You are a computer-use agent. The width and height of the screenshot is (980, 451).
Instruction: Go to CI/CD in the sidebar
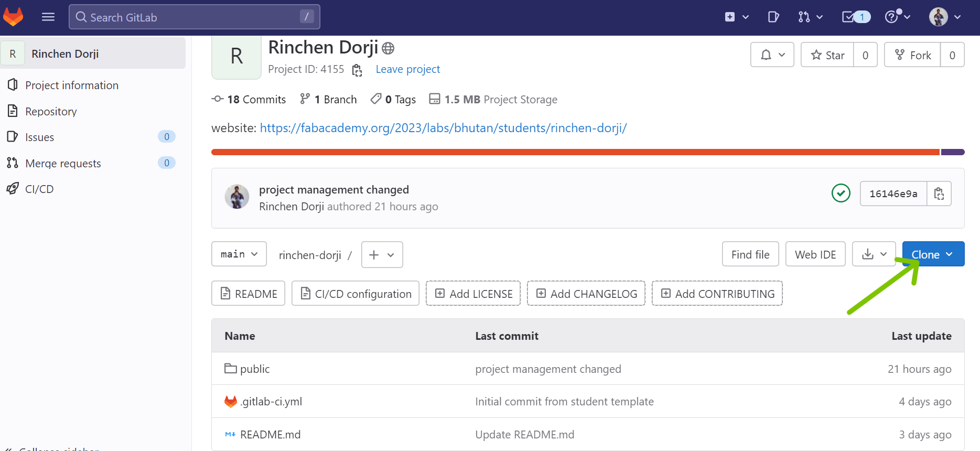pyautogui.click(x=39, y=189)
